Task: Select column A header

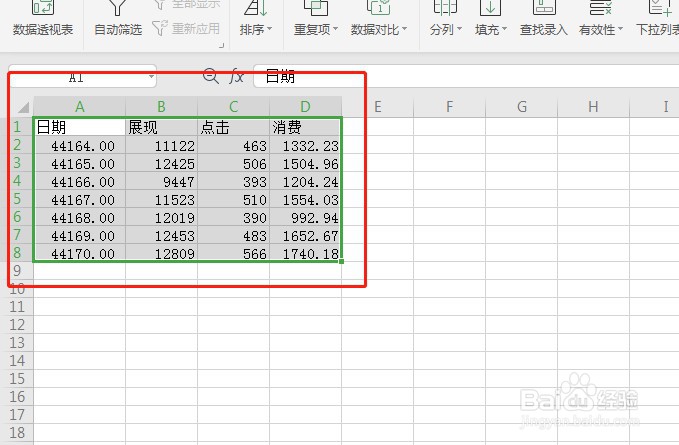Action: tap(79, 106)
